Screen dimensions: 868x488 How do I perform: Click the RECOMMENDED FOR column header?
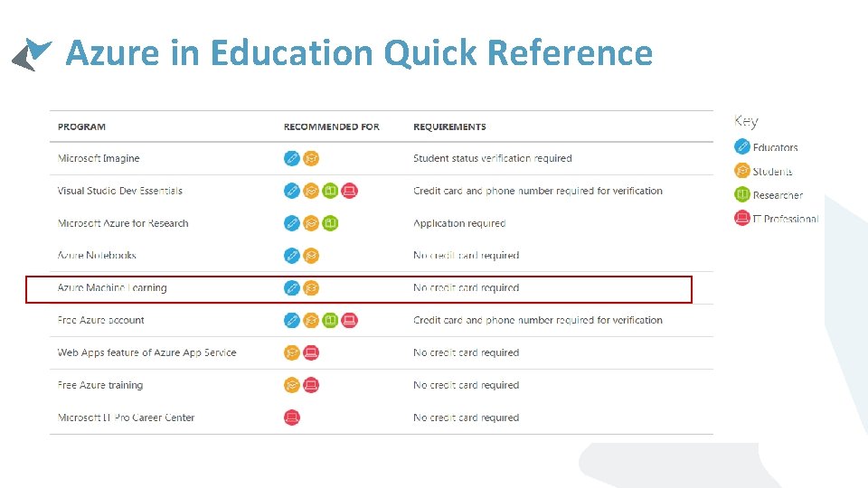[x=332, y=127]
